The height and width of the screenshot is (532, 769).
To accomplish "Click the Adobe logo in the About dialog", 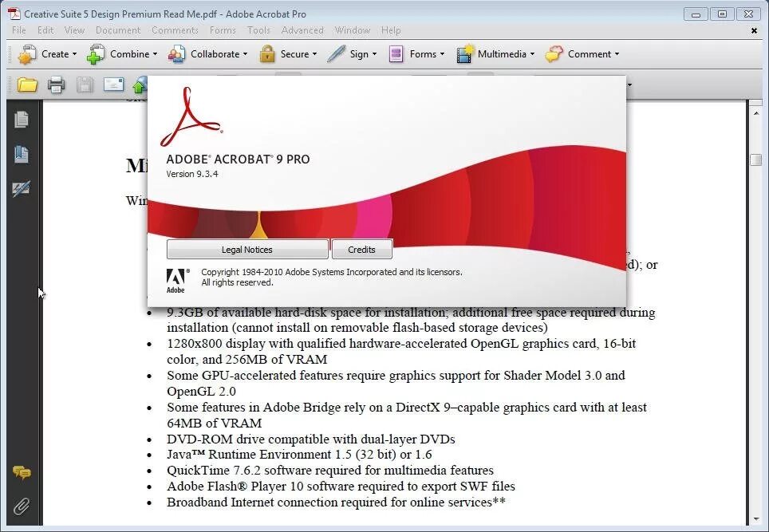I will 176,281.
